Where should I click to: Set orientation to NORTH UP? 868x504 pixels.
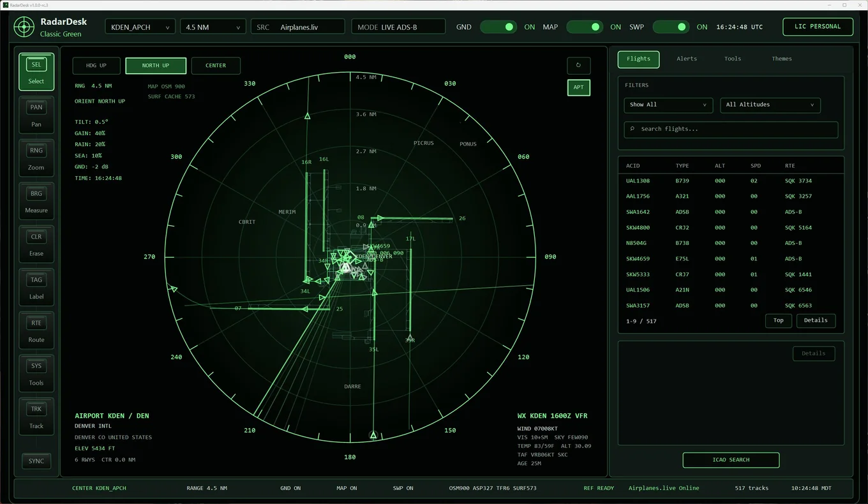click(x=156, y=66)
